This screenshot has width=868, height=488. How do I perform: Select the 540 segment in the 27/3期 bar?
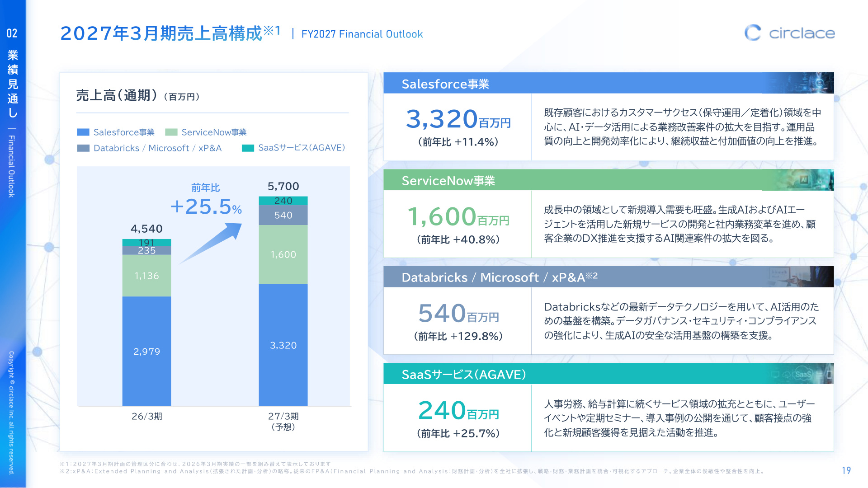coord(283,215)
